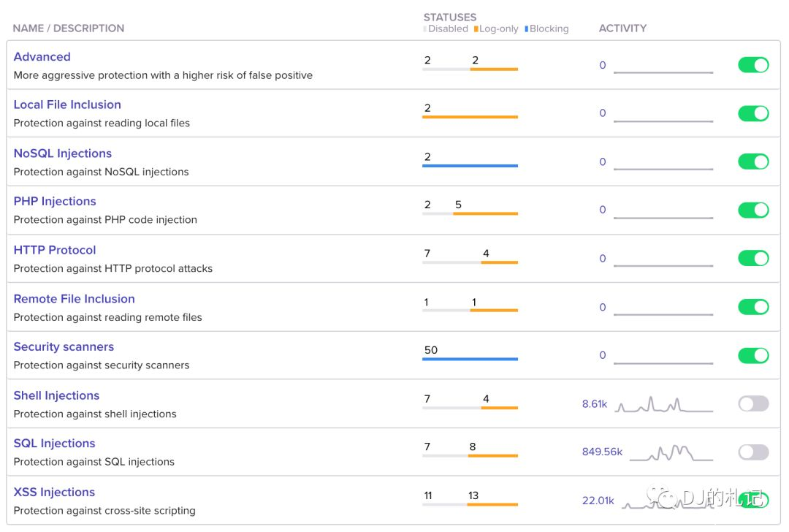This screenshot has width=789, height=532.
Task: Disable the HTTP Protocol toggle
Action: [x=753, y=258]
